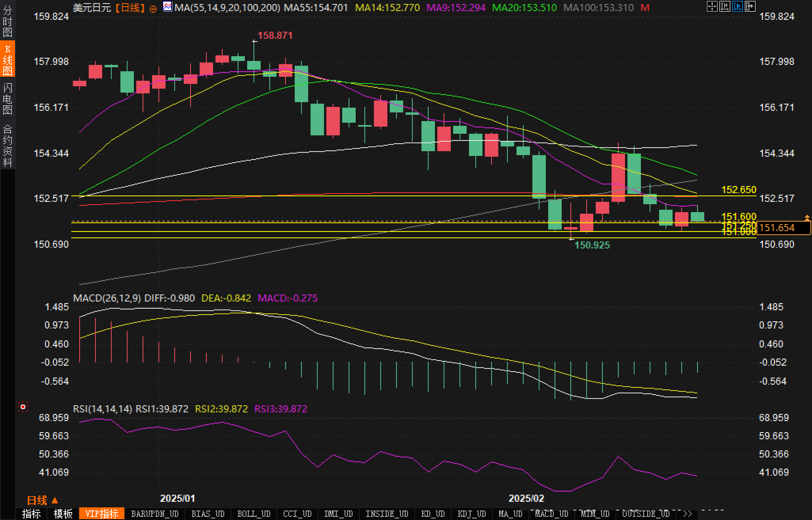Image resolution: width=812 pixels, height=520 pixels.
Task: Click the chart axis icon with left-pointing marker
Action: (x=725, y=6)
